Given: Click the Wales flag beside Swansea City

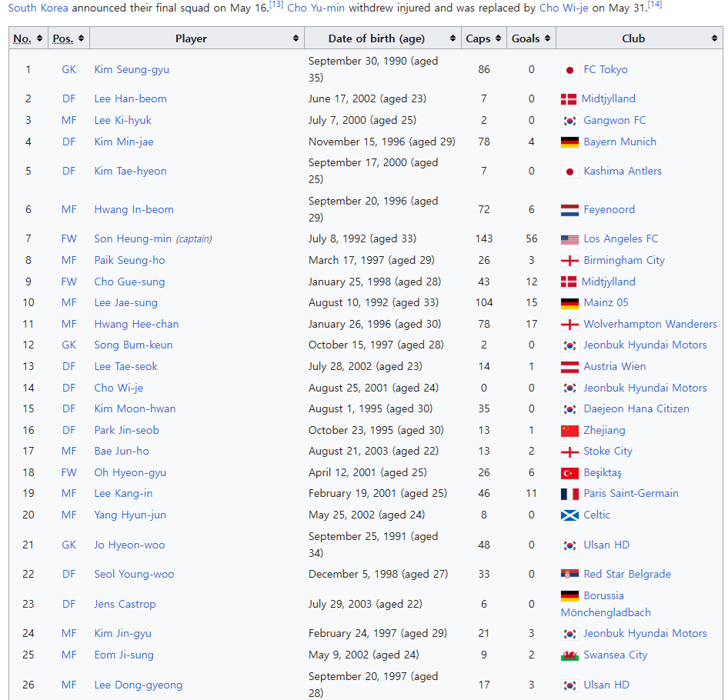Looking at the screenshot, I should (569, 655).
